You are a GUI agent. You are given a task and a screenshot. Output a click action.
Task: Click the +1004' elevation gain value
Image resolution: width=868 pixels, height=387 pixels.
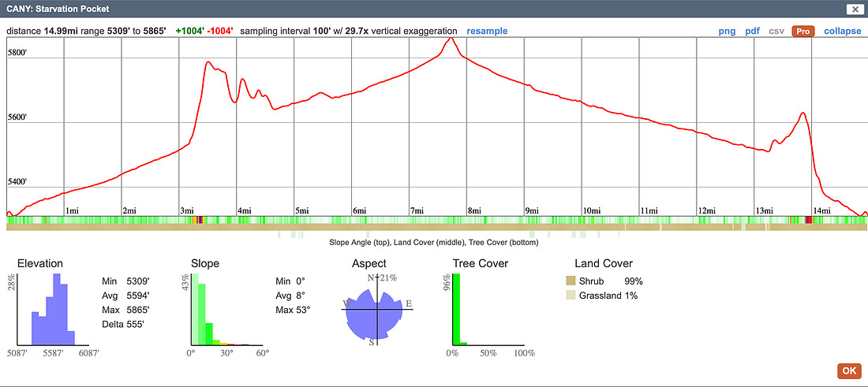190,31
